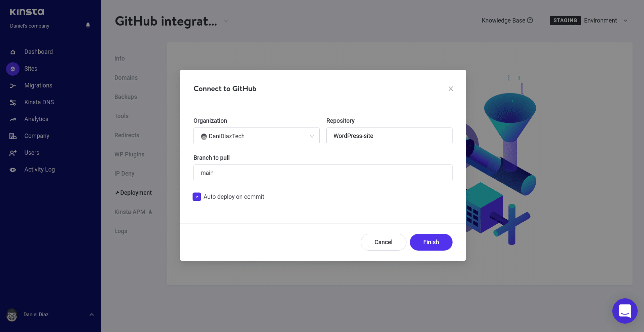The height and width of the screenshot is (332, 644).
Task: Click the Analytics trend icon
Action: coord(13,119)
